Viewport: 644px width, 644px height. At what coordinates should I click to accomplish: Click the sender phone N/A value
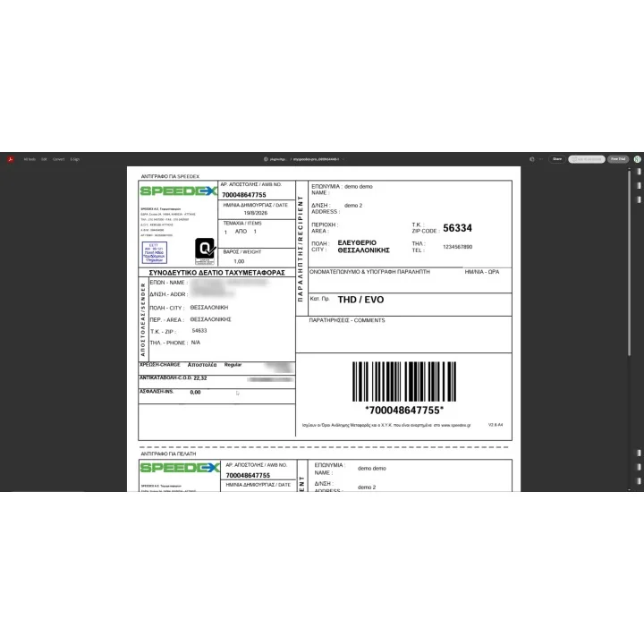coord(196,343)
